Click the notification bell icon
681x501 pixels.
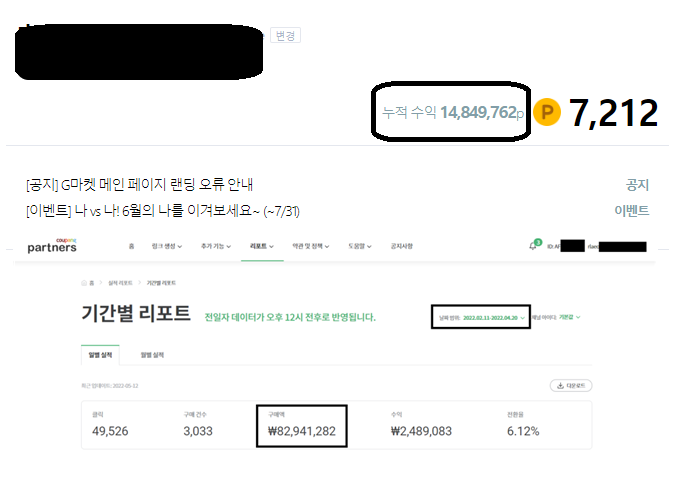(x=532, y=246)
